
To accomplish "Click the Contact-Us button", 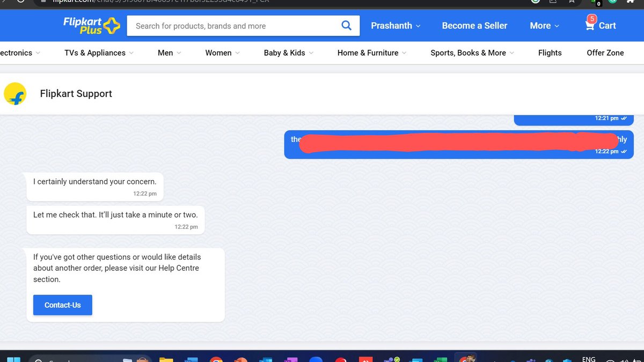I will pyautogui.click(x=63, y=305).
